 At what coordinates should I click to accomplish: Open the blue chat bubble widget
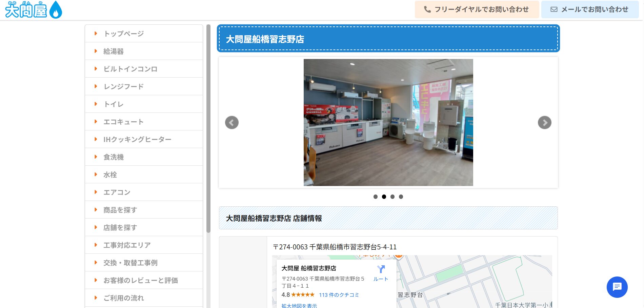(x=617, y=287)
